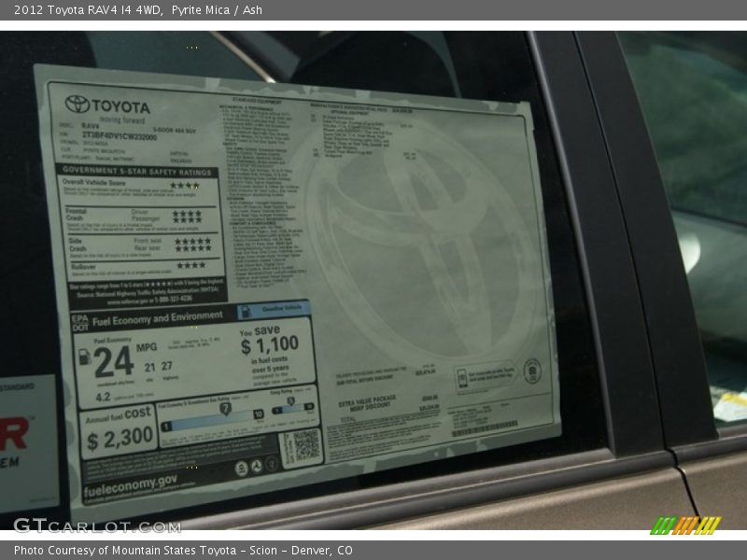Click the fuel pump icon beside 24 MPG
747x560 pixels.
85,358
